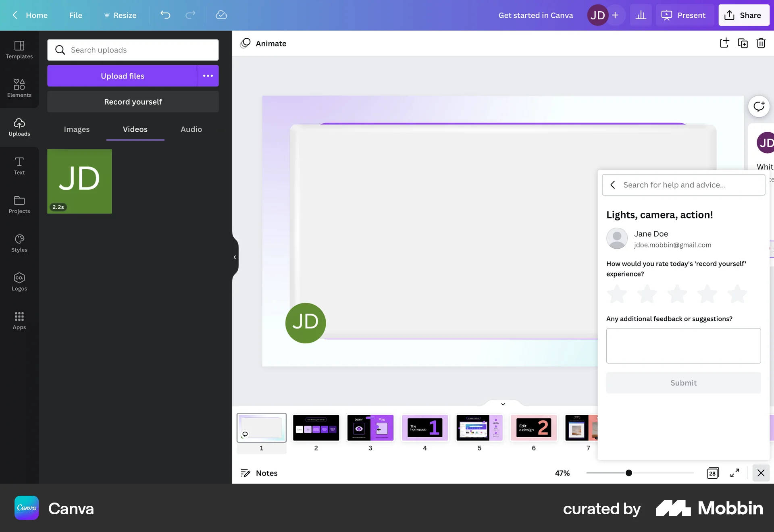774x532 pixels.
Task: Open the Upload files options menu
Action: point(208,76)
